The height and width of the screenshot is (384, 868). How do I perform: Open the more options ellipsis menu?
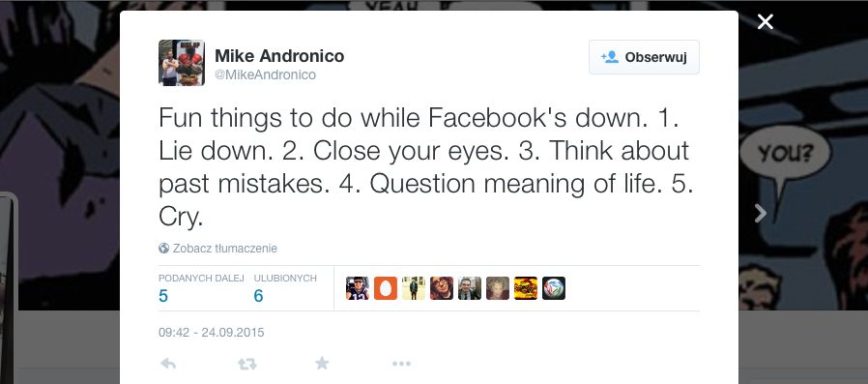tap(401, 364)
